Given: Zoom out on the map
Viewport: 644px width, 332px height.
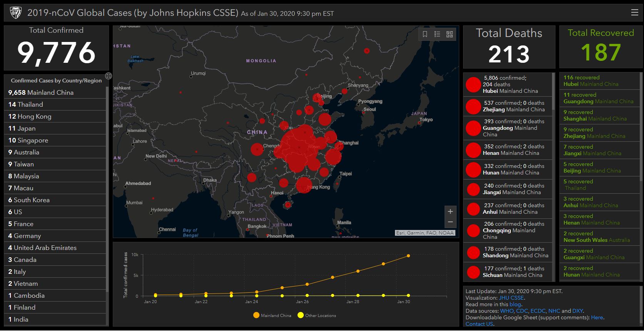Looking at the screenshot, I should click(x=450, y=222).
